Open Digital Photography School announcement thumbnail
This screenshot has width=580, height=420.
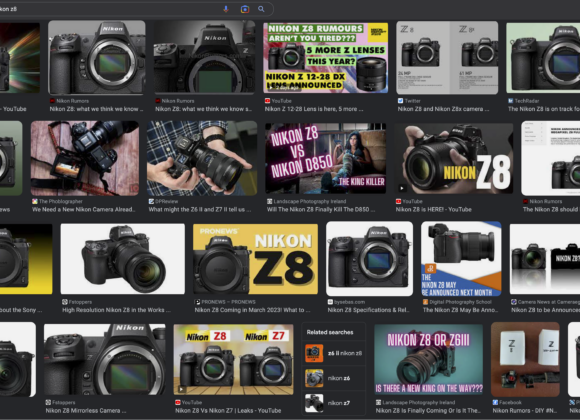click(461, 259)
